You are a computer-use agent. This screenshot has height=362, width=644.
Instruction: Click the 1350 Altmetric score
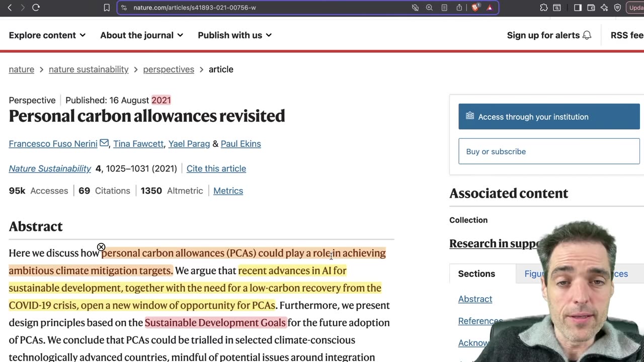click(x=172, y=191)
